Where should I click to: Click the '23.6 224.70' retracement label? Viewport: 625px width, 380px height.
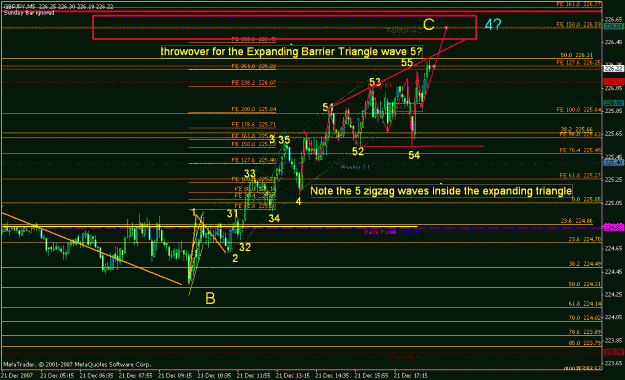pos(585,239)
